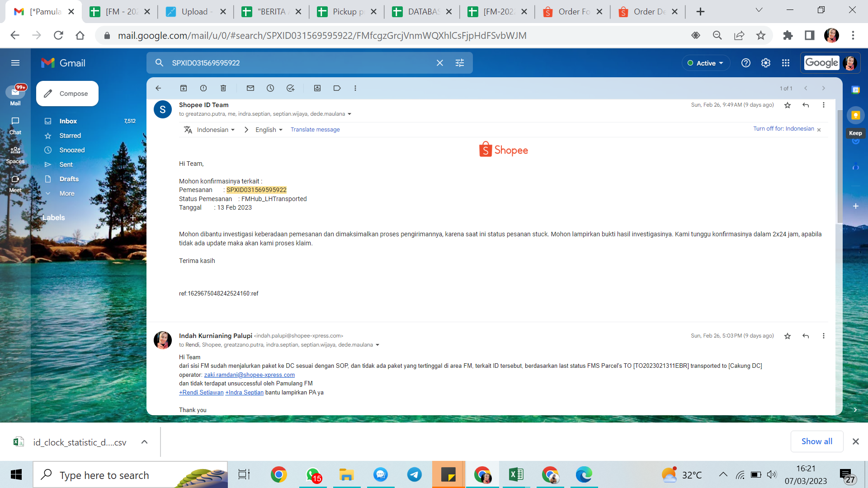Open English target language dropdown
This screenshot has width=868, height=488.
click(x=269, y=130)
